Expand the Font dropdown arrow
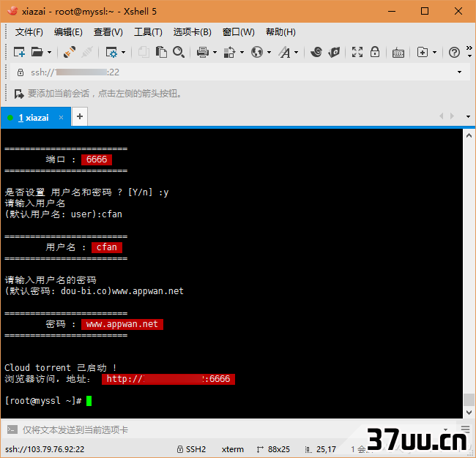Screen dimensions: 476x458 pos(297,53)
